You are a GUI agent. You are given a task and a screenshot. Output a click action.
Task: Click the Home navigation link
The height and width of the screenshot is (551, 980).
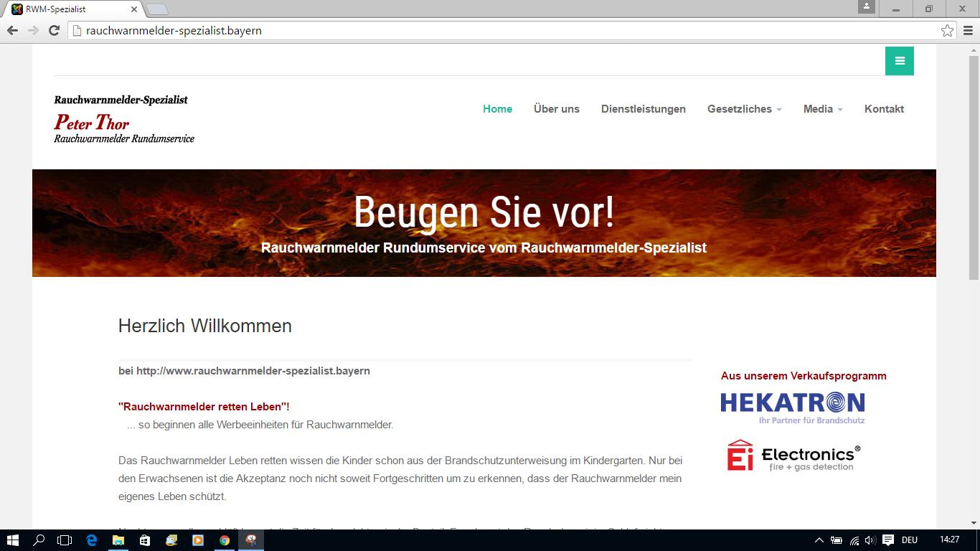(497, 109)
